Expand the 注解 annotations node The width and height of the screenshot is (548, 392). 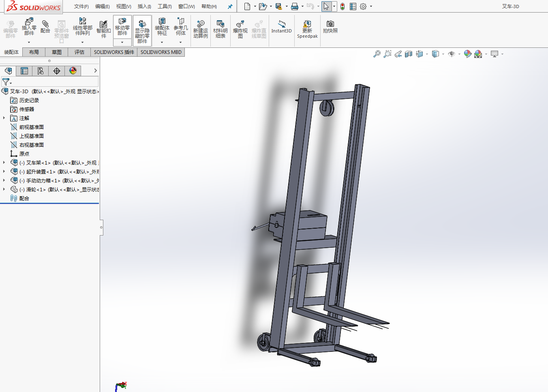tap(4, 118)
